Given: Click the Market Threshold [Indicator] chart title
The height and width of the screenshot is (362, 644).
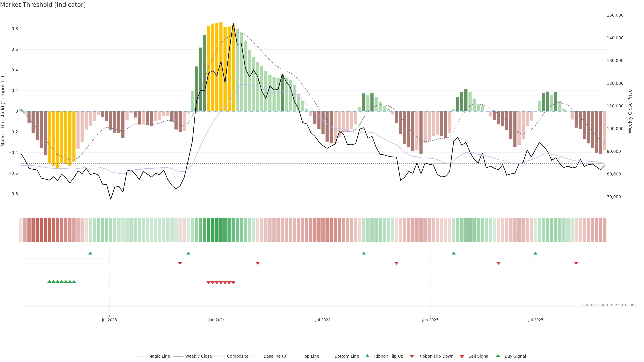Looking at the screenshot, I should click(43, 5).
